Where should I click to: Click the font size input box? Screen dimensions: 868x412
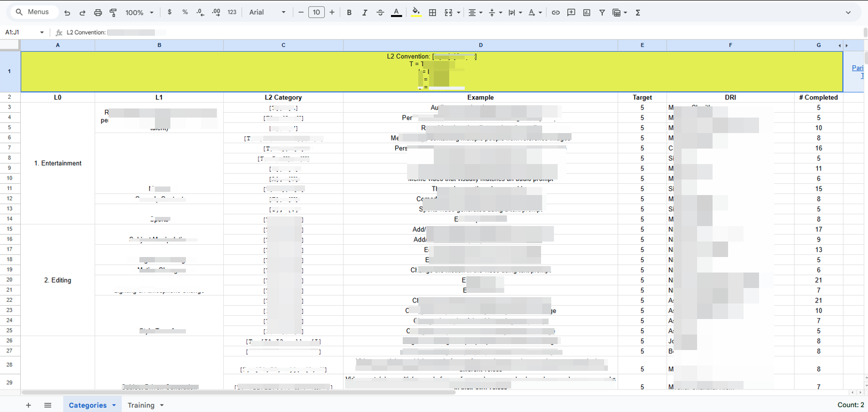point(316,12)
